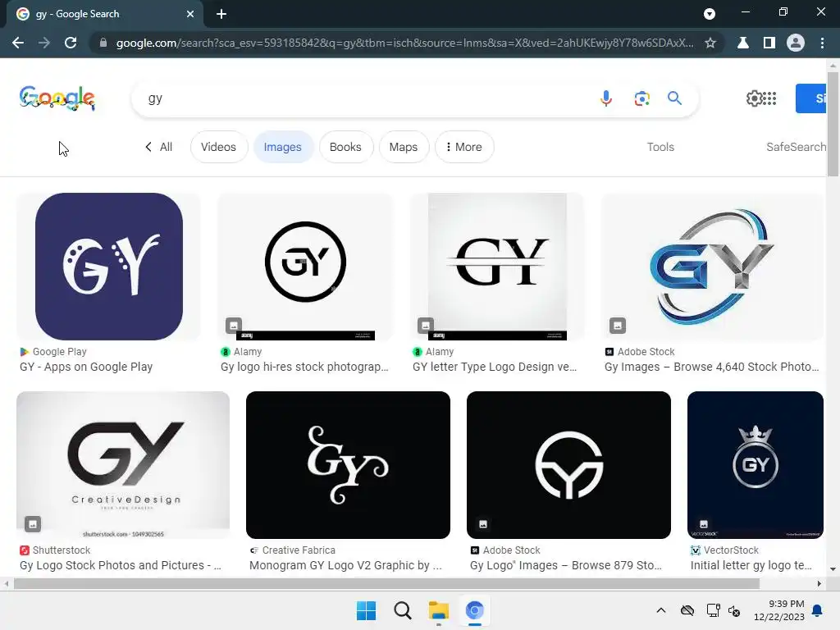The image size is (840, 630).
Task: Open 'Gy Images – Browse 4,640' link
Action: [712, 367]
